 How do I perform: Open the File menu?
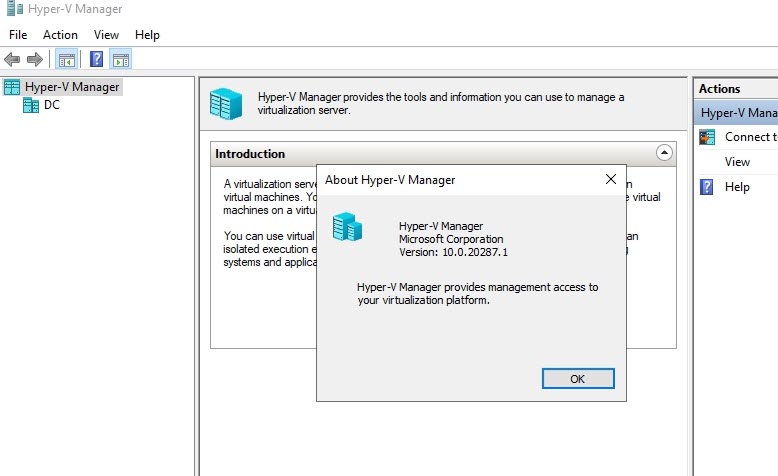pos(20,35)
